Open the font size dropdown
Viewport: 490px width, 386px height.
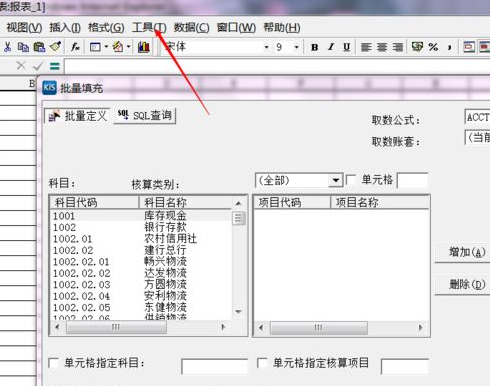[x=296, y=47]
